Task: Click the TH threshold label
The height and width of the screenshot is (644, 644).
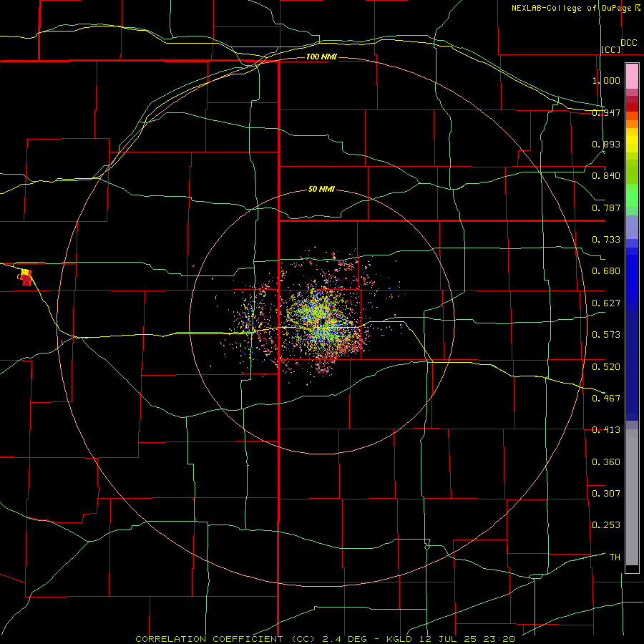Action: (615, 557)
